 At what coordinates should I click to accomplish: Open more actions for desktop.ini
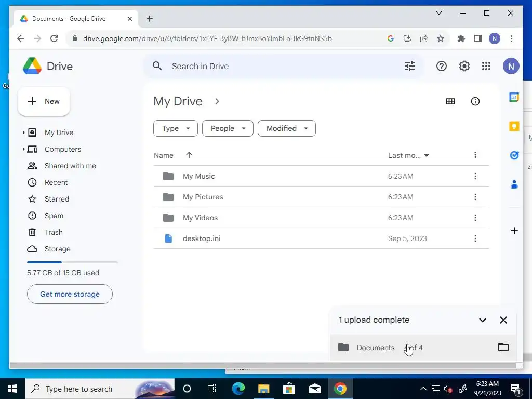coord(475,238)
